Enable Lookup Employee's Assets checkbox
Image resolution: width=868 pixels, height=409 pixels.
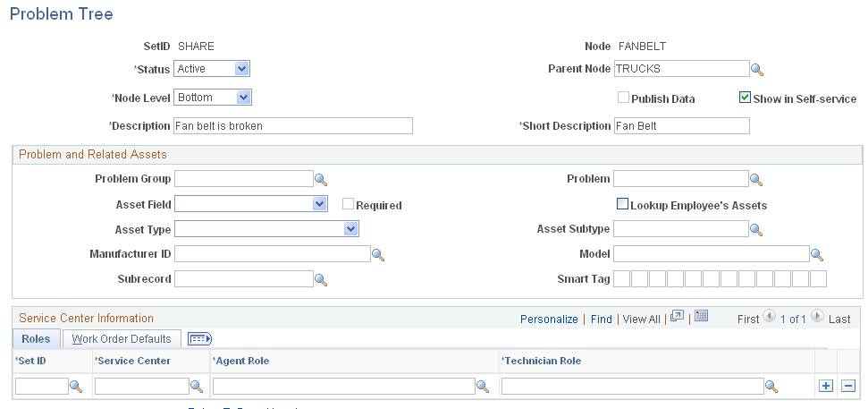coord(623,204)
